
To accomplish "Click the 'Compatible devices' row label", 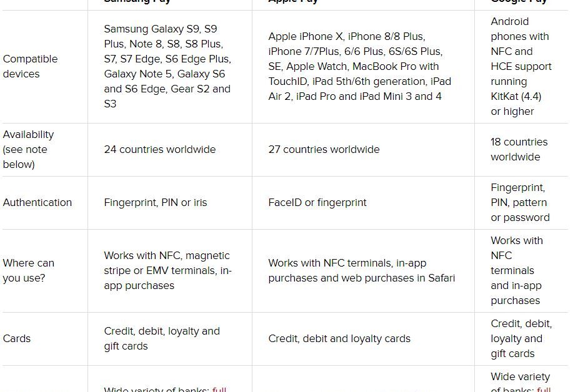I will click(31, 66).
